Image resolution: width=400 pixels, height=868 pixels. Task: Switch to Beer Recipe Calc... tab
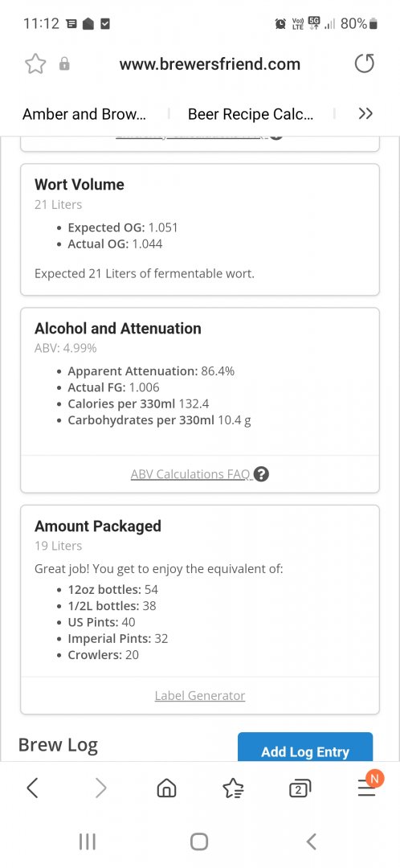click(251, 114)
